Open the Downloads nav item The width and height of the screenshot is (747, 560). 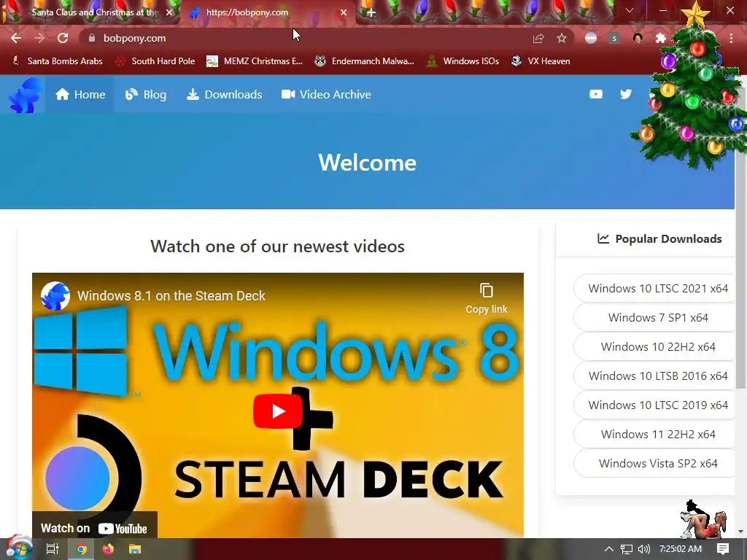tap(225, 94)
